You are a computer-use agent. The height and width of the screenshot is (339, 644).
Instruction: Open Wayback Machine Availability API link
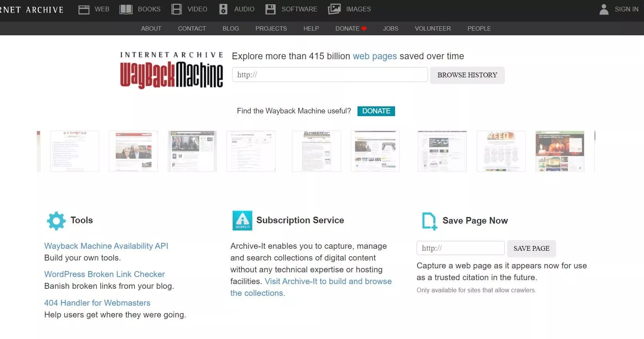coord(106,246)
